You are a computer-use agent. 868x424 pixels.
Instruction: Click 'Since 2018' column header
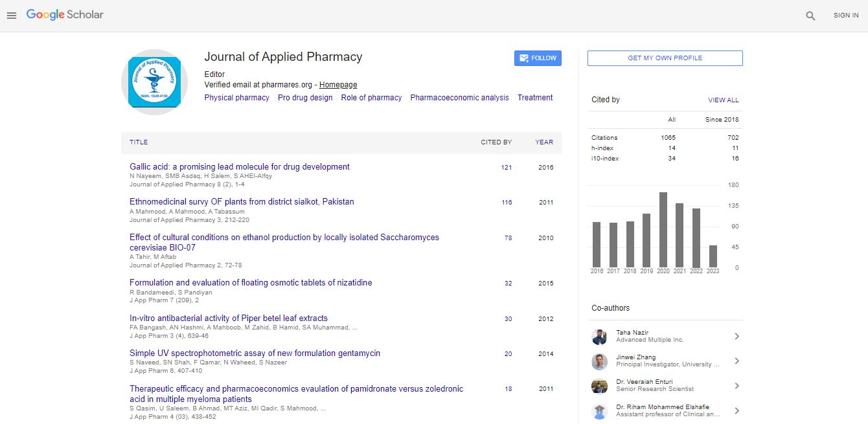tap(722, 120)
